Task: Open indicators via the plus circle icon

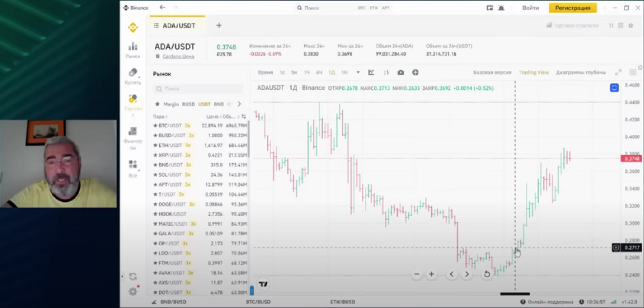Action: (x=415, y=72)
